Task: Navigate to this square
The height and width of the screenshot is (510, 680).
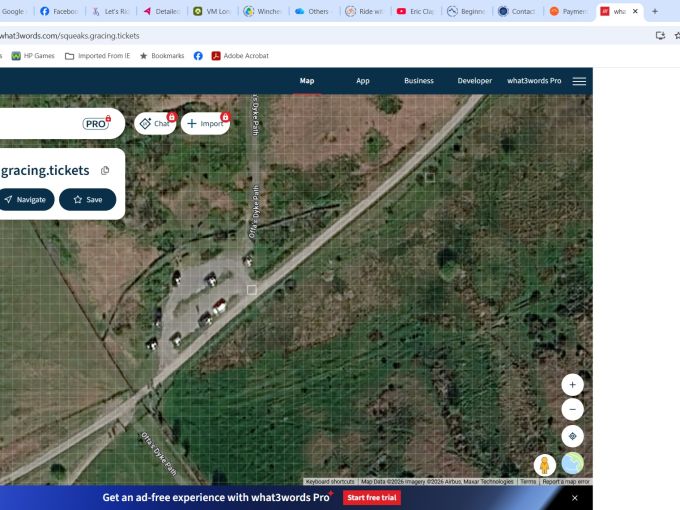Action: (x=26, y=199)
